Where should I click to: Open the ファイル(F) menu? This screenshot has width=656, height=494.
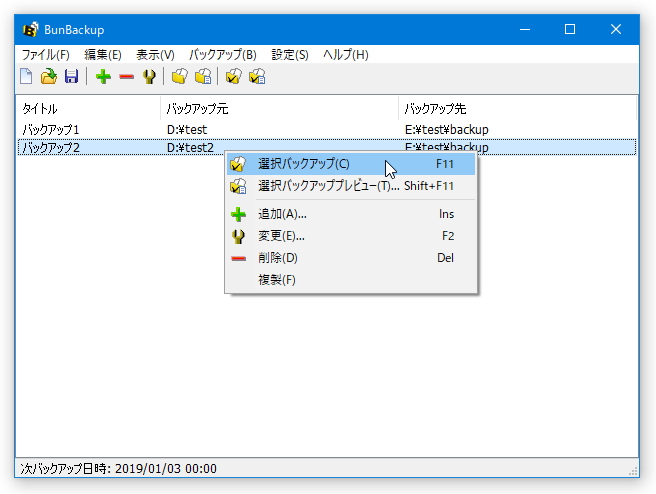(x=46, y=55)
